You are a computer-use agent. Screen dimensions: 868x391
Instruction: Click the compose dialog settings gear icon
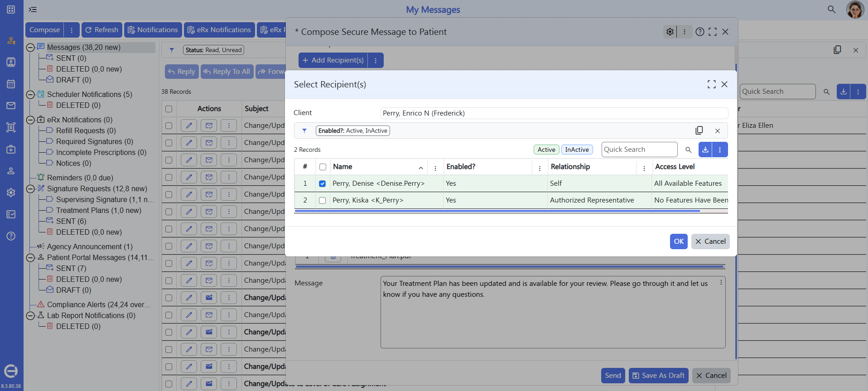670,32
